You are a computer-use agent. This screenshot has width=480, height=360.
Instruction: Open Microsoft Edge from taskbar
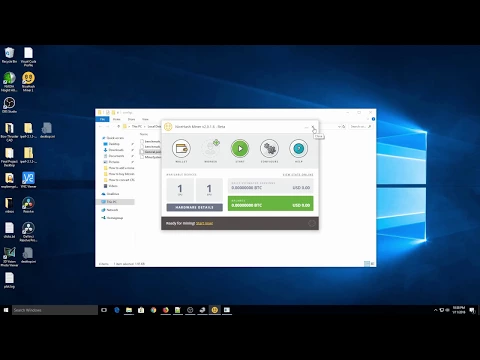tap(117, 310)
